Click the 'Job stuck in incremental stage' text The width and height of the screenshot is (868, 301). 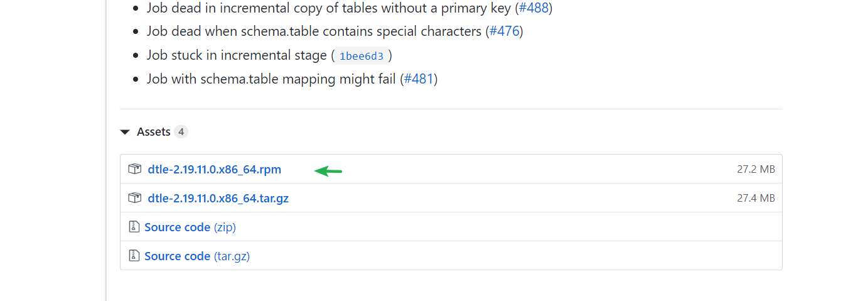pos(237,55)
